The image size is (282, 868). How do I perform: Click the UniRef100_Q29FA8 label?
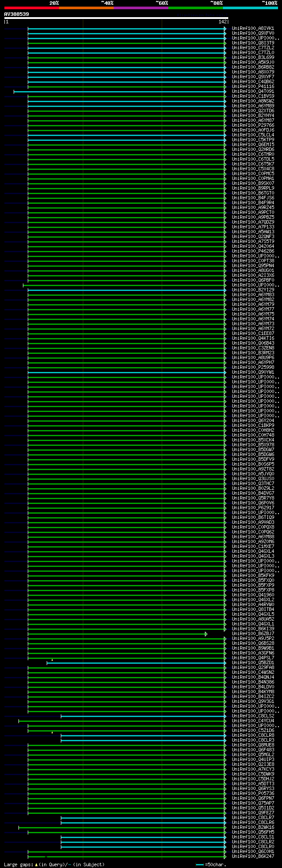[x=253, y=667]
